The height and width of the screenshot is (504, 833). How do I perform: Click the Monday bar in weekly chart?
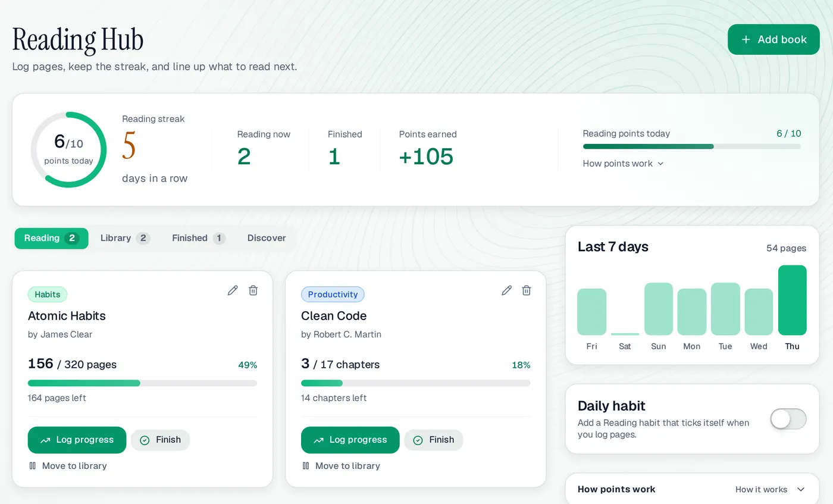coord(692,312)
